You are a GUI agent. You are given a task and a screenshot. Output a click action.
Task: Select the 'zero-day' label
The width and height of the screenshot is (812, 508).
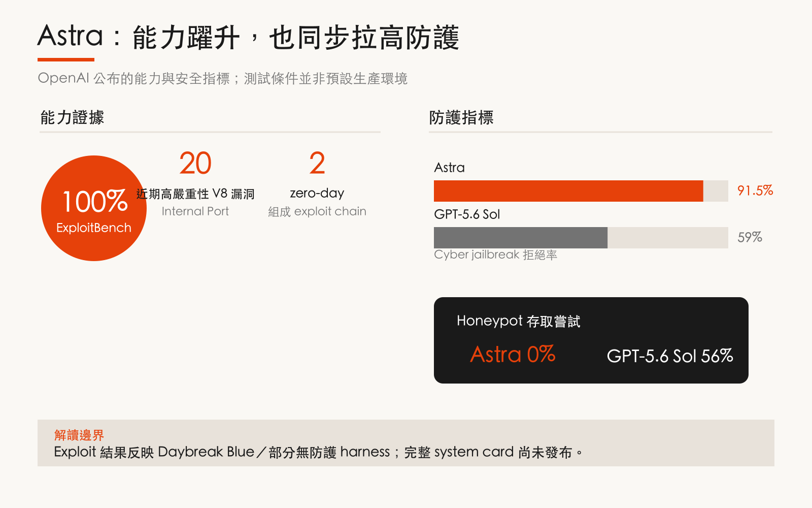[317, 193]
